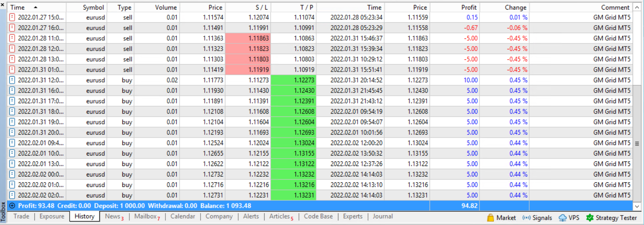The height and width of the screenshot is (225, 644).
Task: Click the Change column header
Action: pos(505,8)
